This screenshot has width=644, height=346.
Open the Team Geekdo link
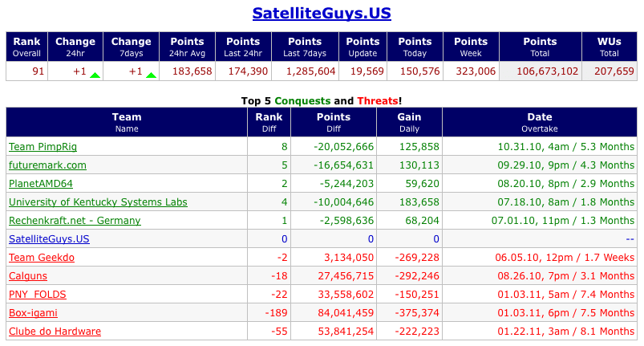42,258
